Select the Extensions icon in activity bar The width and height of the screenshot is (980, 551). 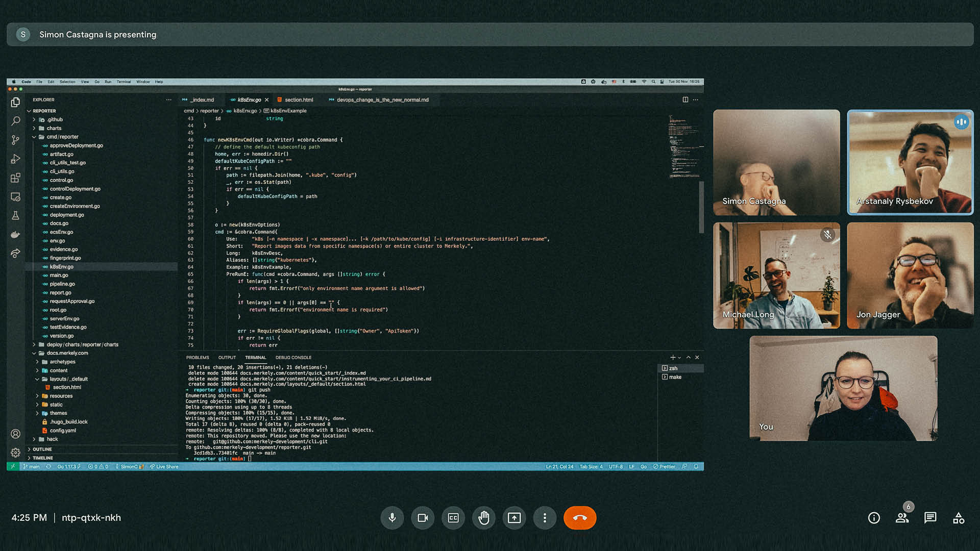(x=15, y=177)
